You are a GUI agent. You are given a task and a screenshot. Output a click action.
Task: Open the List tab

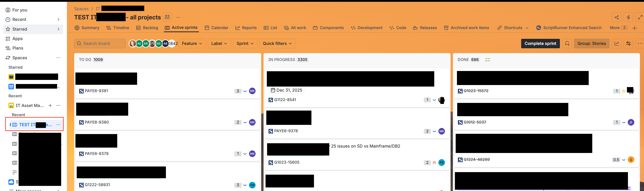(x=270, y=28)
